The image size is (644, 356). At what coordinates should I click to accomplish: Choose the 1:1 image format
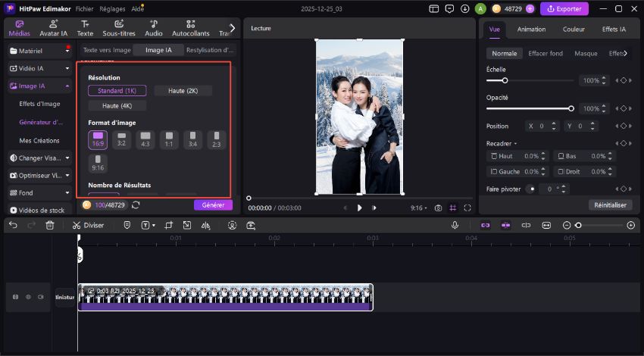click(168, 139)
